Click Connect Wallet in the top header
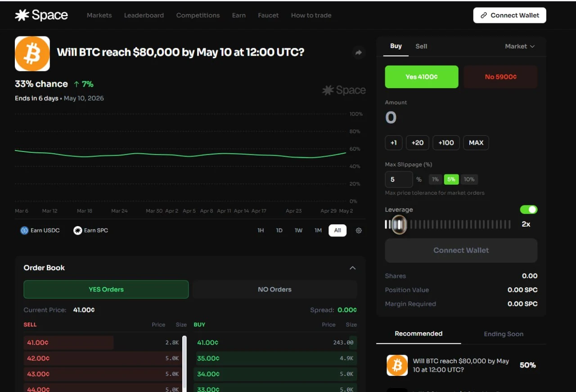Image resolution: width=576 pixels, height=392 pixels. tap(510, 15)
